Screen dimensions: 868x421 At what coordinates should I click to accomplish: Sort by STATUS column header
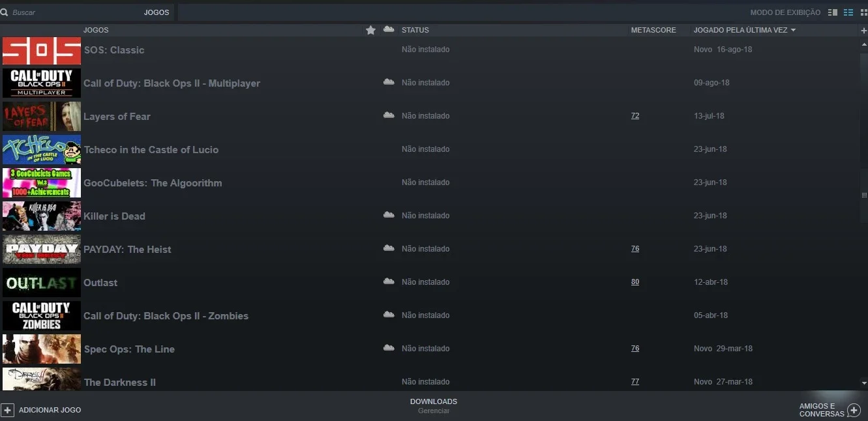click(415, 30)
